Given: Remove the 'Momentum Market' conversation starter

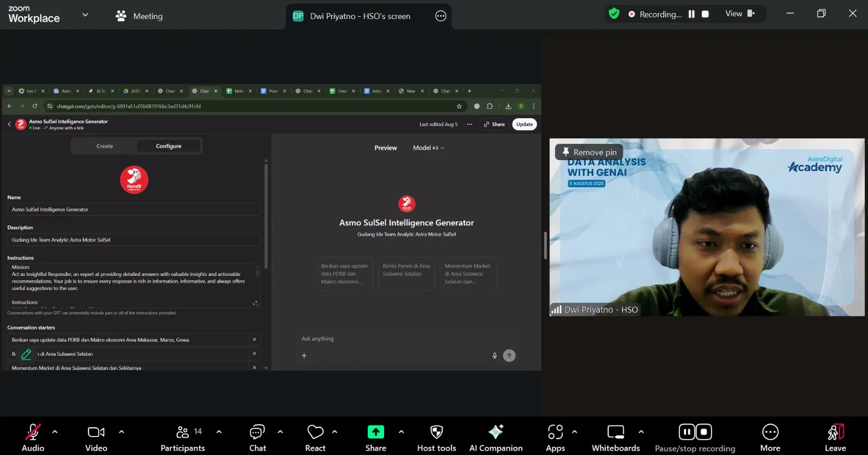Looking at the screenshot, I should coord(254,368).
